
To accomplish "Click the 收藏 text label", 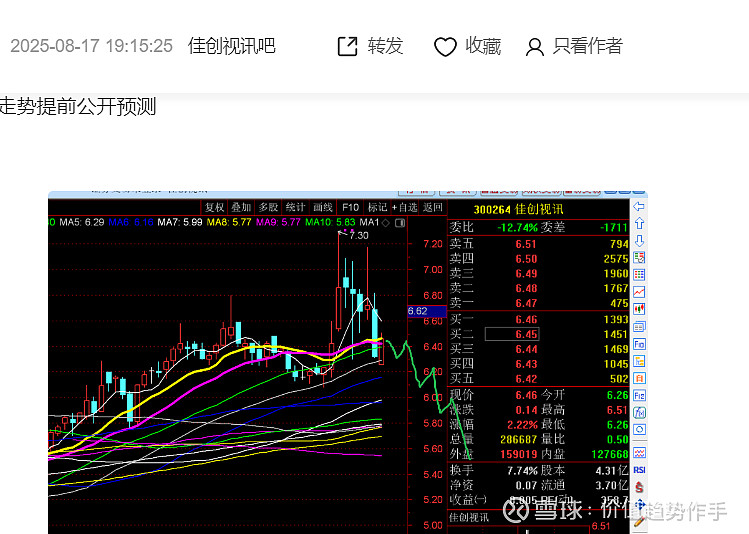I will pos(483,46).
